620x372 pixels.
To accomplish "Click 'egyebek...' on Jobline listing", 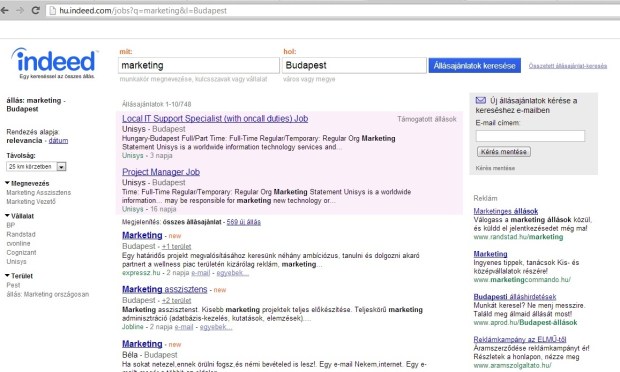I will (x=215, y=327).
